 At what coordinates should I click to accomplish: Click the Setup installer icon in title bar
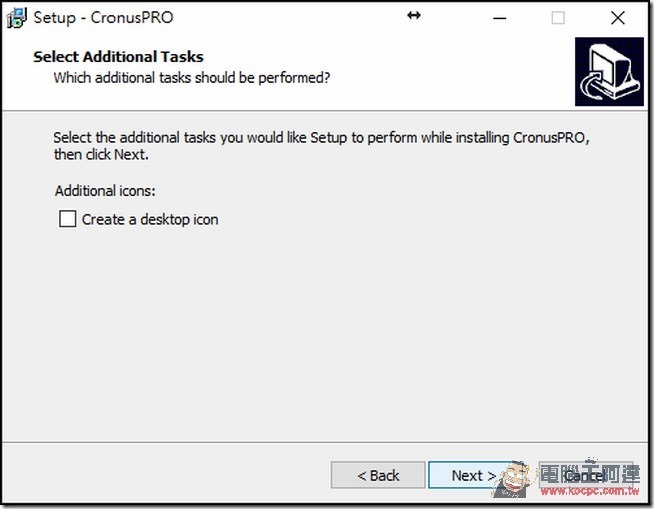point(17,18)
